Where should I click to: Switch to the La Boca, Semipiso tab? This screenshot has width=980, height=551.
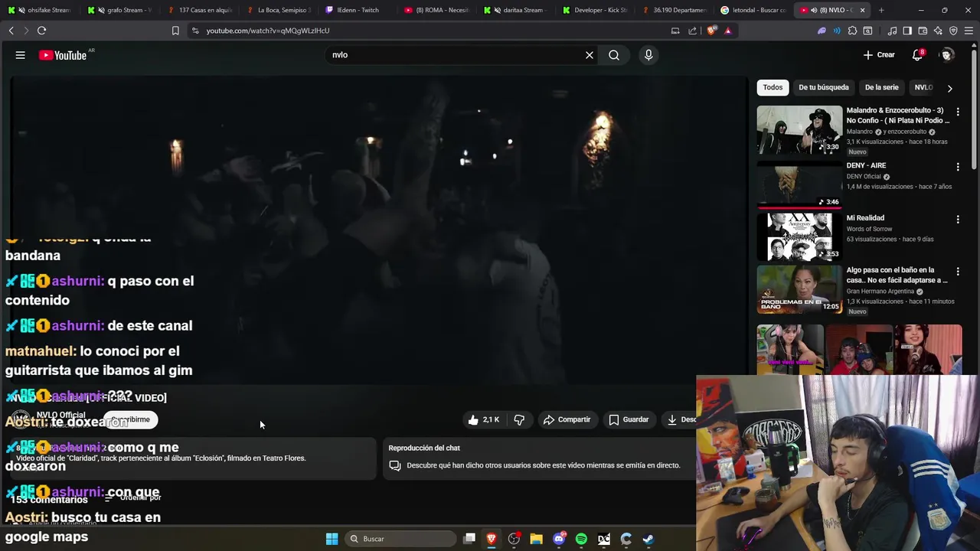(x=279, y=10)
